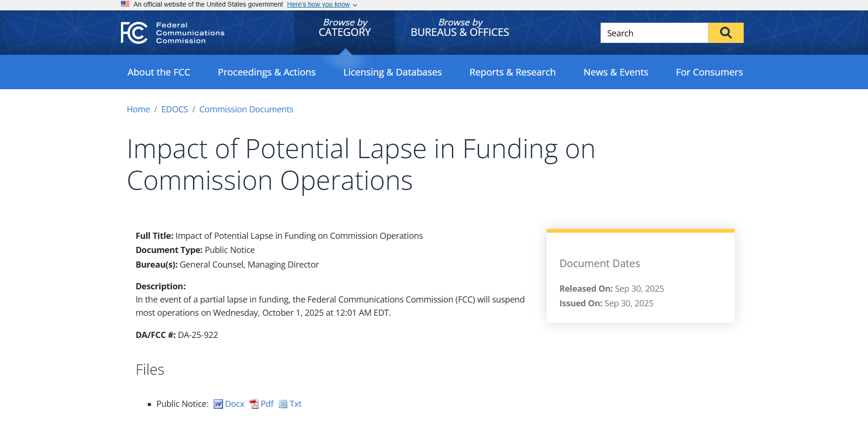Open the Public Notice Pdf link

coord(267,404)
